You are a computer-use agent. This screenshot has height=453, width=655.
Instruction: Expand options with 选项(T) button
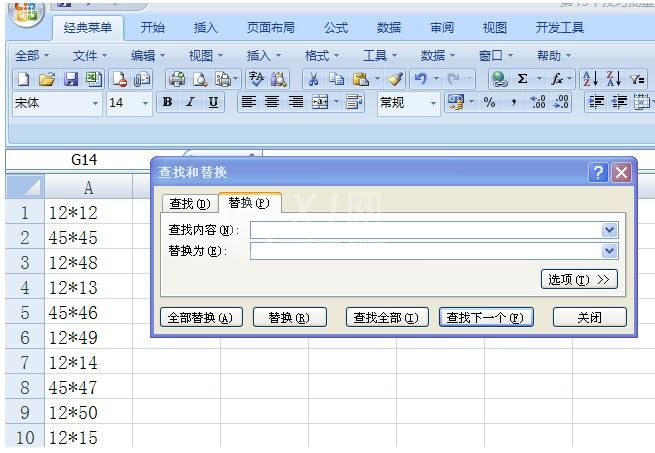point(579,279)
